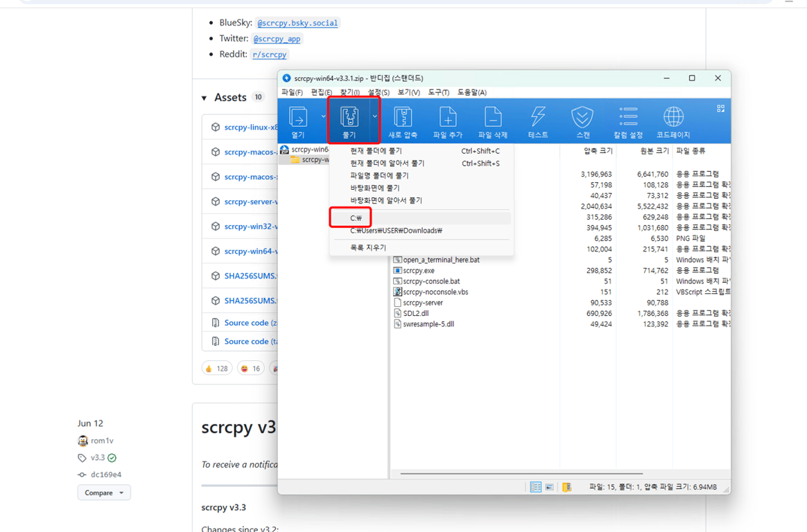Screen dimensions: 807x532
Task: Click the laugh 16 reaction
Action: 251,369
